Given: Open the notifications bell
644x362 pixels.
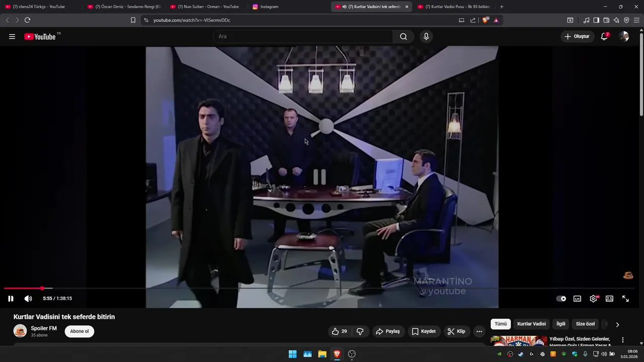Looking at the screenshot, I should (x=605, y=36).
